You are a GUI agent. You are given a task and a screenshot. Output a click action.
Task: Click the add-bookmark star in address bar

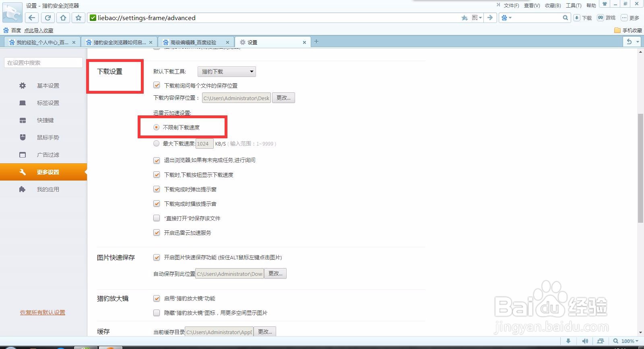click(464, 18)
